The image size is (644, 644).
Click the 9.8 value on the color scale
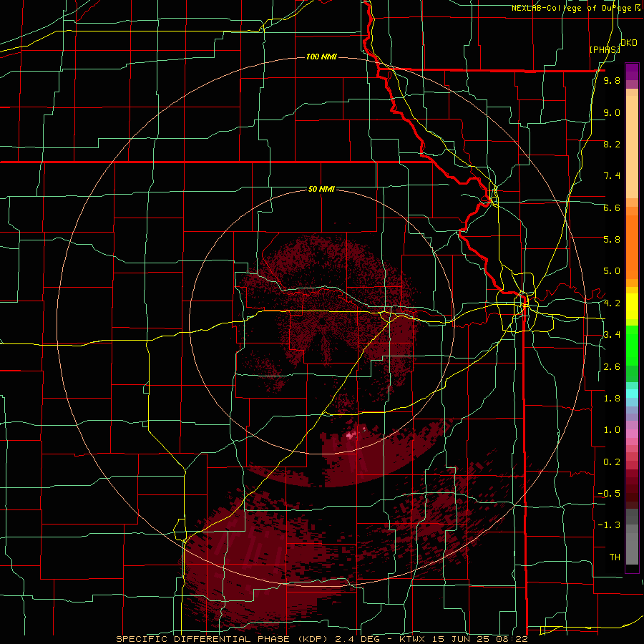pyautogui.click(x=612, y=80)
